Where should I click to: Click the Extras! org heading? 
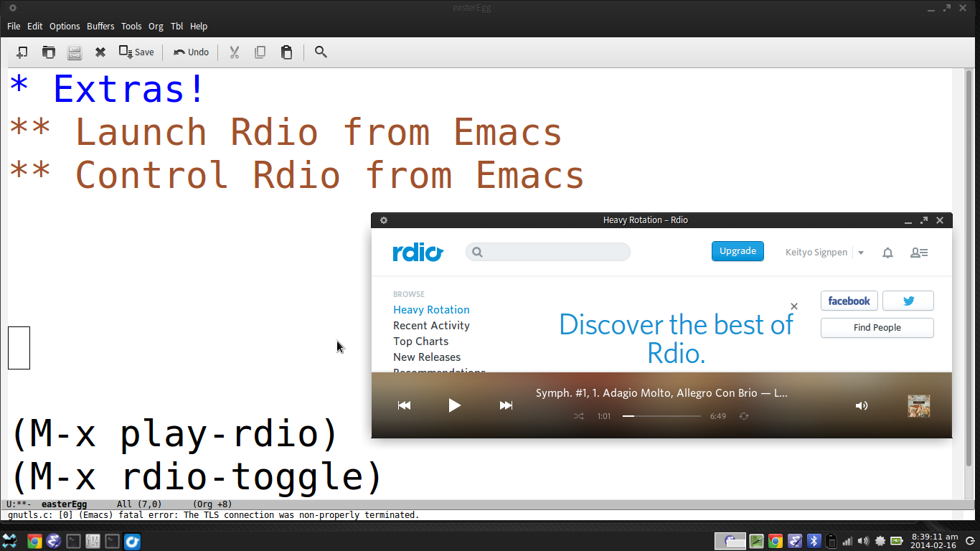click(108, 89)
